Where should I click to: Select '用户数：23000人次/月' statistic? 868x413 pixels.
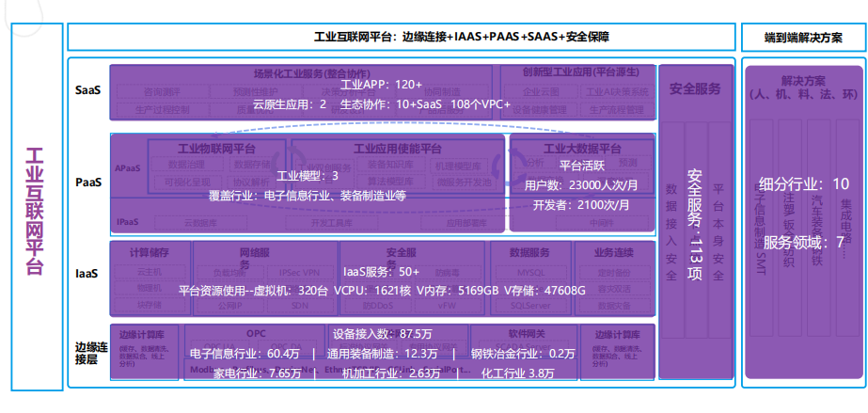[x=580, y=185]
